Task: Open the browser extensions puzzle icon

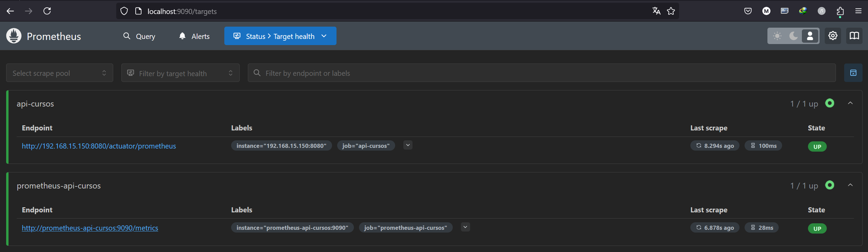Action: click(840, 11)
